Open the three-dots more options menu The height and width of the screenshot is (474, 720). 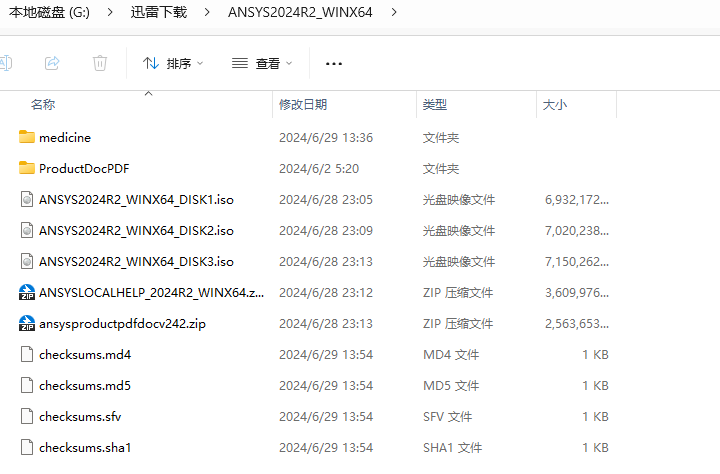click(334, 64)
